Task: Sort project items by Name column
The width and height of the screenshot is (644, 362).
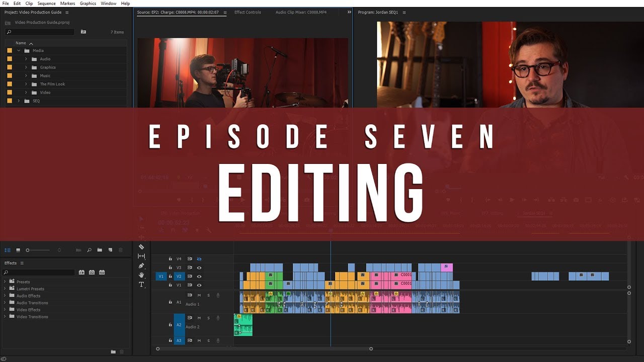Action: pyautogui.click(x=21, y=43)
